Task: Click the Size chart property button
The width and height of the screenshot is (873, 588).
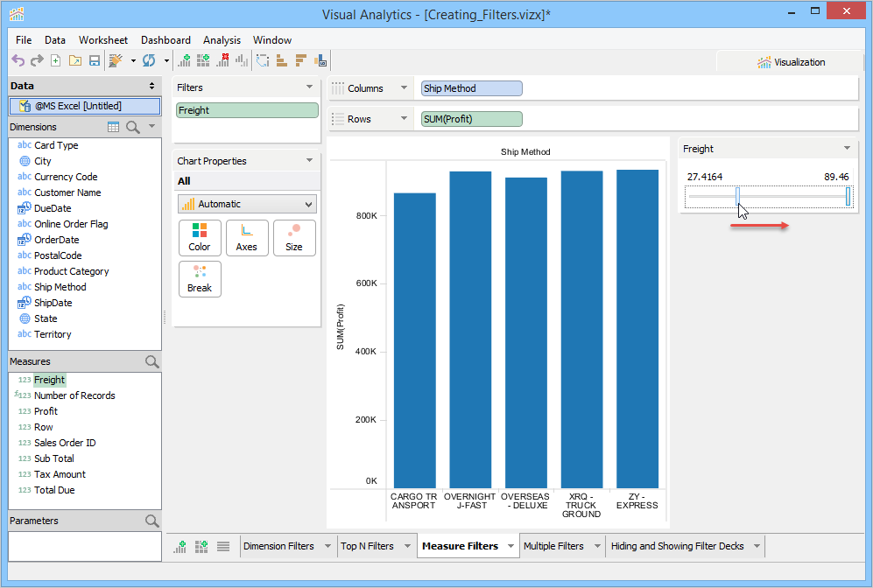Action: (294, 238)
